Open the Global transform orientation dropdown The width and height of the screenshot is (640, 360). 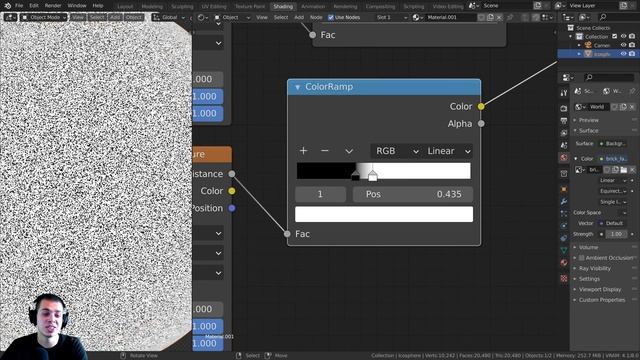pos(169,18)
